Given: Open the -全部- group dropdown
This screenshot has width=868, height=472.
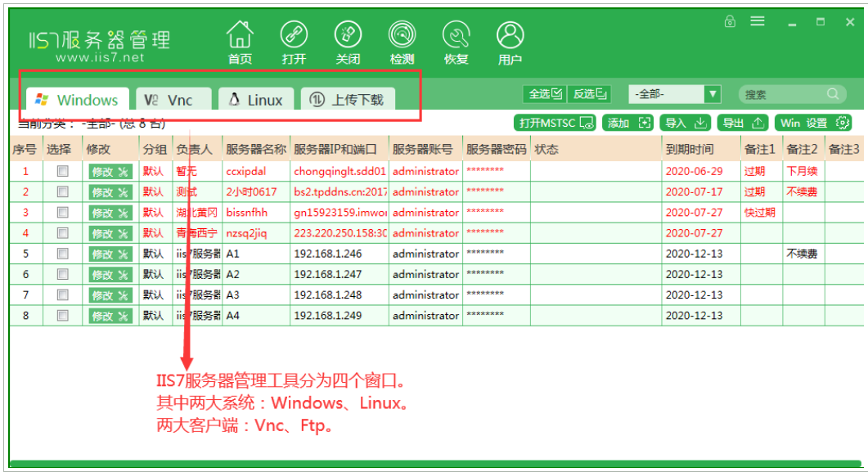Looking at the screenshot, I should pos(674,94).
